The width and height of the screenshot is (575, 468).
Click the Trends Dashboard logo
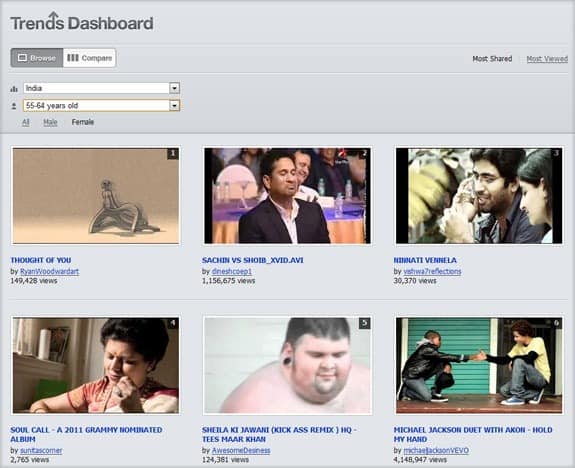point(82,22)
